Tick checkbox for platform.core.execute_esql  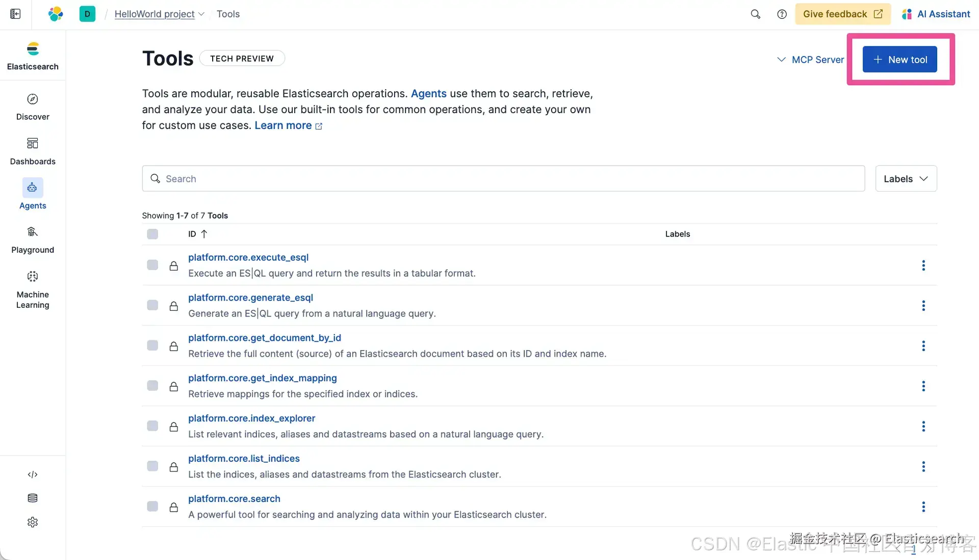[152, 265]
